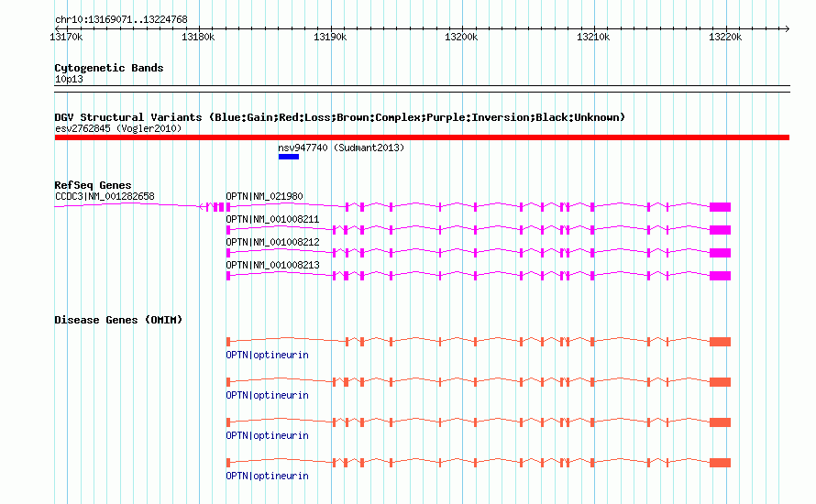Select the DGV Structural Variants track title
The width and height of the screenshot is (816, 504).
click(340, 117)
